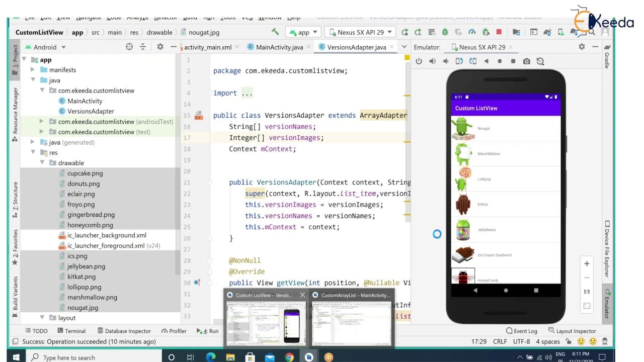The width and height of the screenshot is (644, 362).
Task: Expand the java (generated) node
Action: [33, 142]
